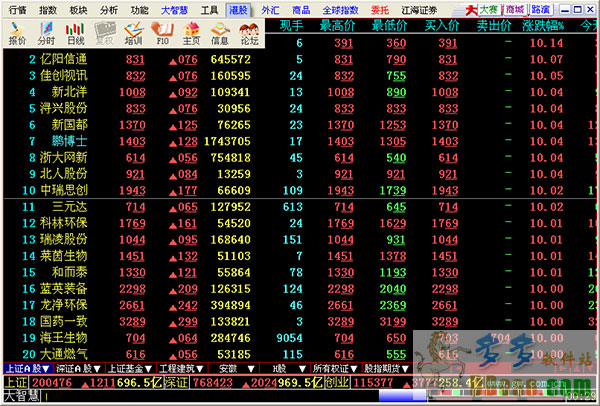The height and width of the screenshot is (406, 600).
Task: Select stock row 海王生物
Action: click(x=302, y=338)
